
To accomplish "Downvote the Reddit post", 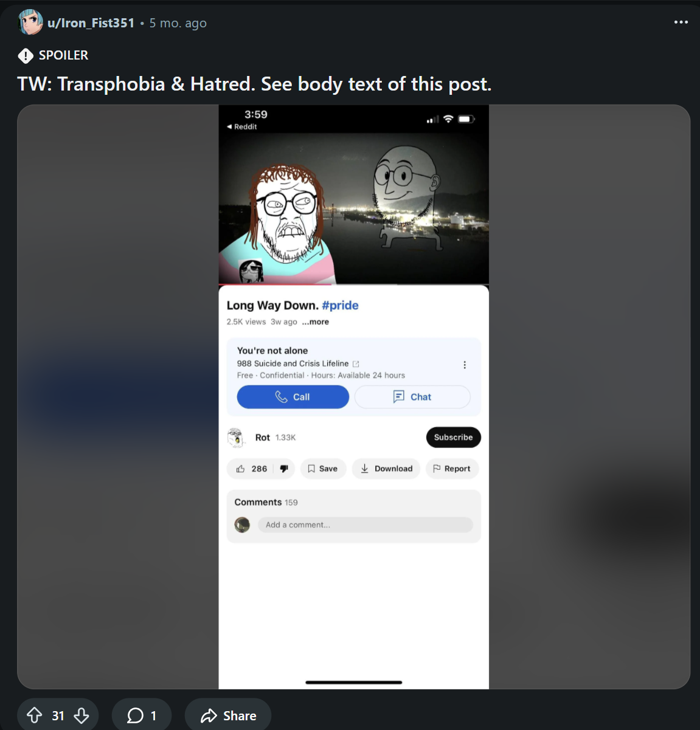I will (81, 715).
